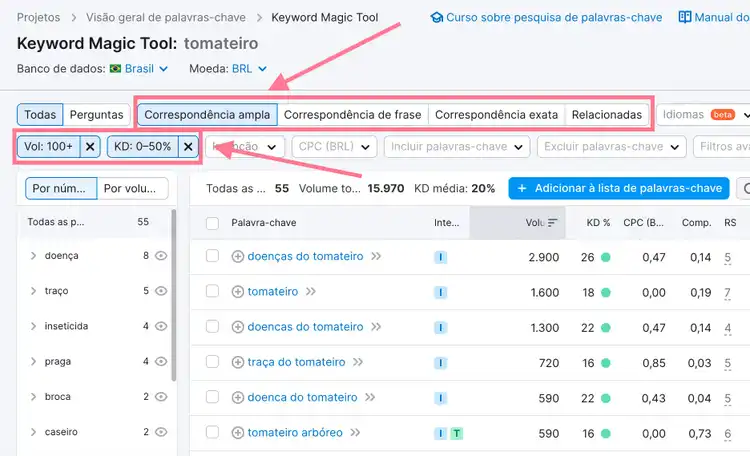Open tomateiro arbóreo double-arrow icon
This screenshot has height=456, width=750.
(x=355, y=433)
